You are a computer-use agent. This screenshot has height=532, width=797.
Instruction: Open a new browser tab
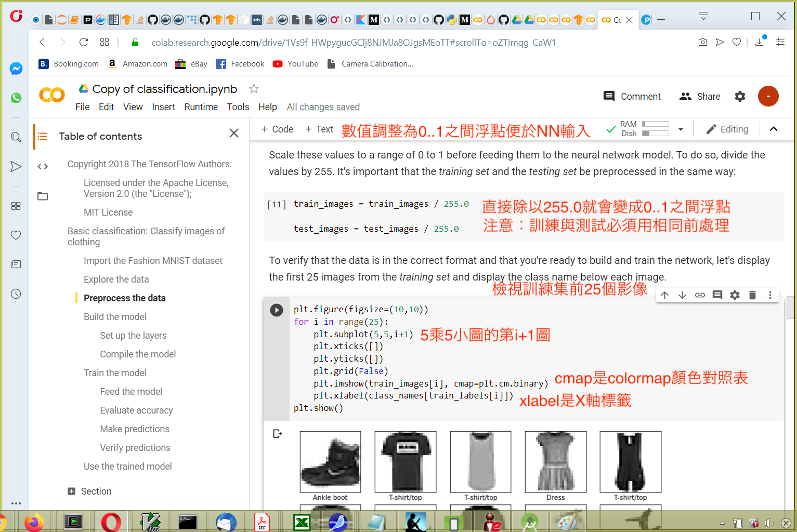click(x=661, y=20)
